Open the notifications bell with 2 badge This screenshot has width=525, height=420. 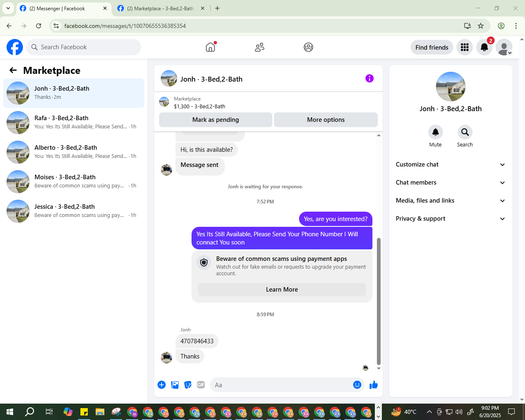[484, 48]
